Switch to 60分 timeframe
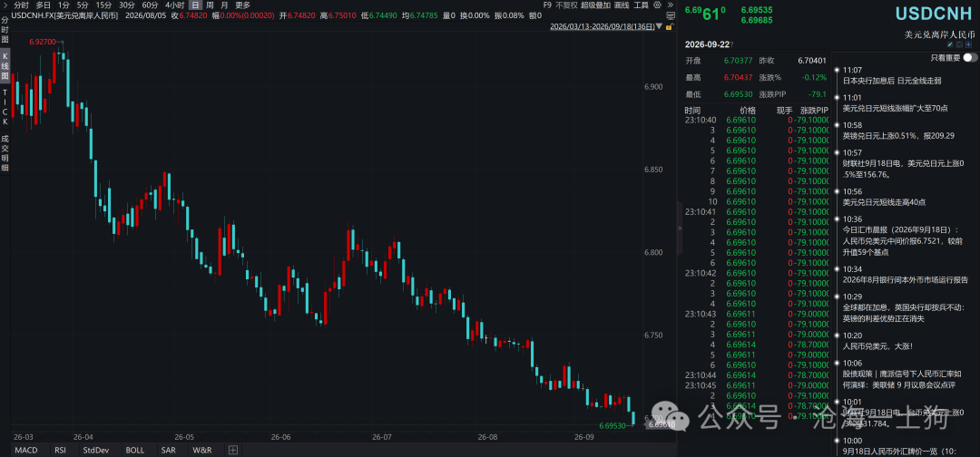Viewport: 980px width, 457px height. click(150, 5)
